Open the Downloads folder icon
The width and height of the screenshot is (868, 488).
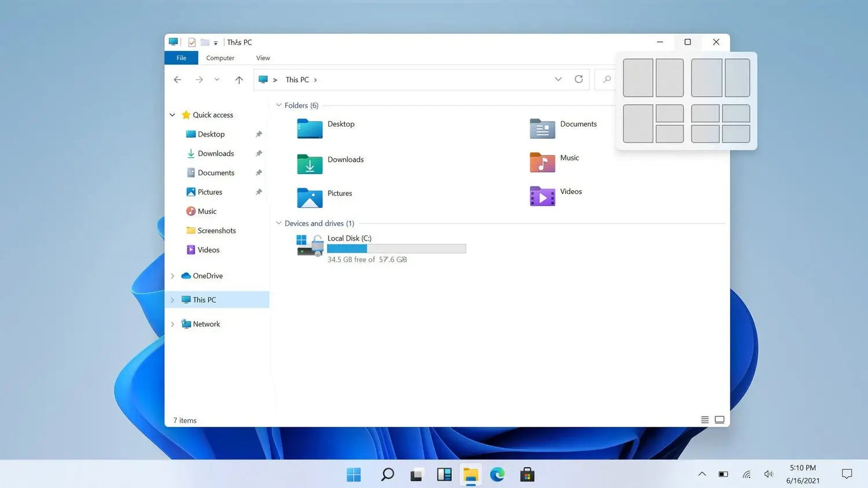click(x=310, y=164)
